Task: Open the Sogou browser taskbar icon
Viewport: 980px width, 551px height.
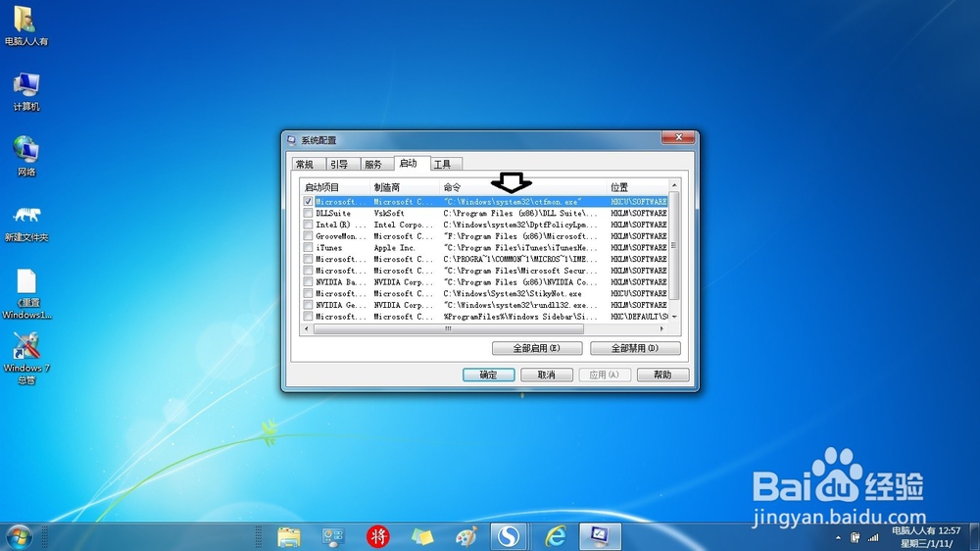Action: point(510,536)
